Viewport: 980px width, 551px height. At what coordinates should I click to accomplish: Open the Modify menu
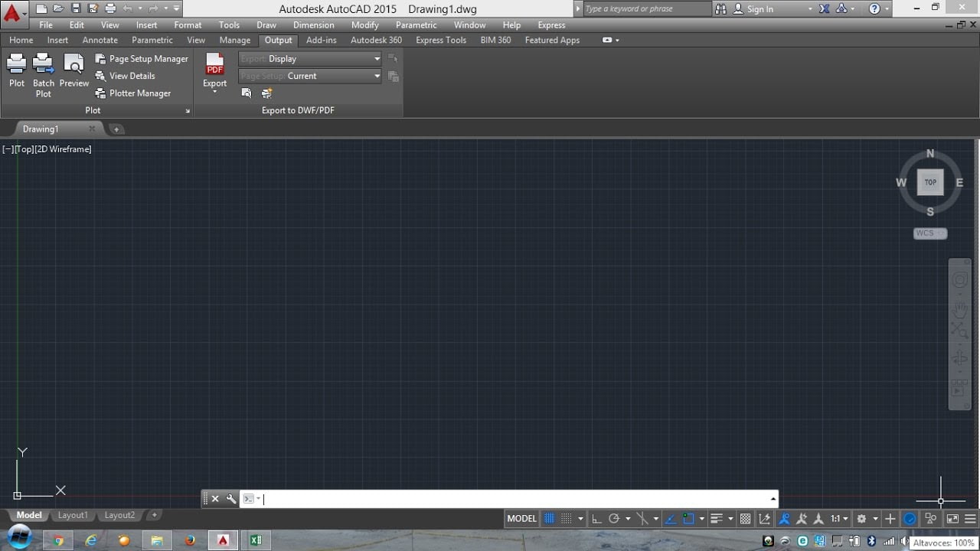click(365, 25)
